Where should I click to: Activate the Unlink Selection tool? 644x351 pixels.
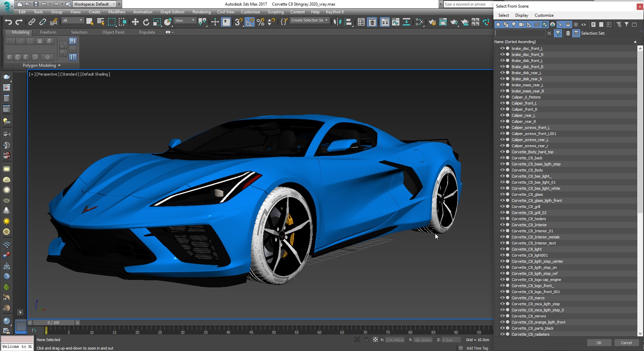43,22
